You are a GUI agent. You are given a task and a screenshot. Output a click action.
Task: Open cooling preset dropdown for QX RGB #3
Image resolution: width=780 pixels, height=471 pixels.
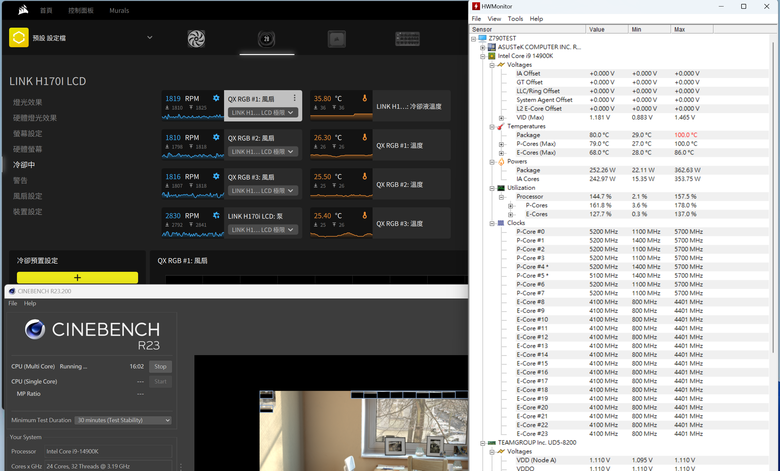pyautogui.click(x=263, y=190)
